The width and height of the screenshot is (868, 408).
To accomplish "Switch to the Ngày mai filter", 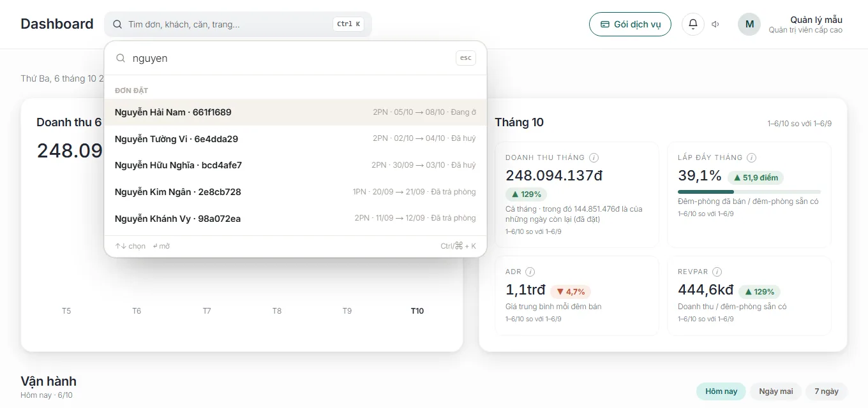I will [x=776, y=391].
